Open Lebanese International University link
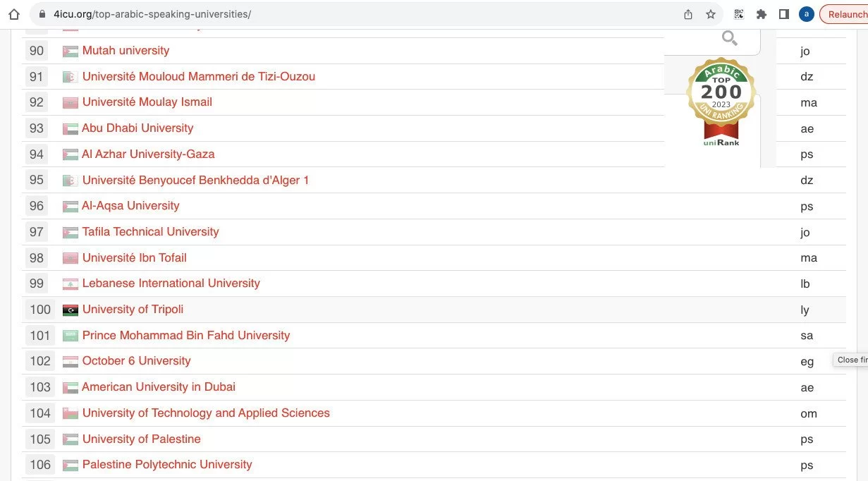The width and height of the screenshot is (868, 481). 171,284
